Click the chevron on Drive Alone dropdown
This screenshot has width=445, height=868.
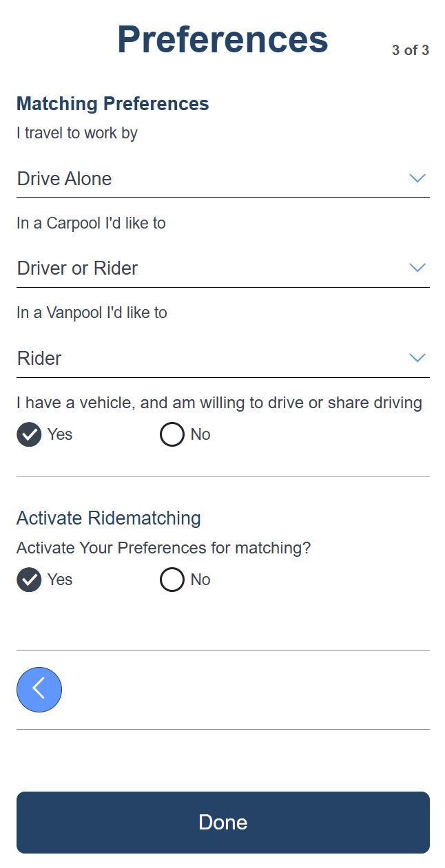tap(417, 178)
